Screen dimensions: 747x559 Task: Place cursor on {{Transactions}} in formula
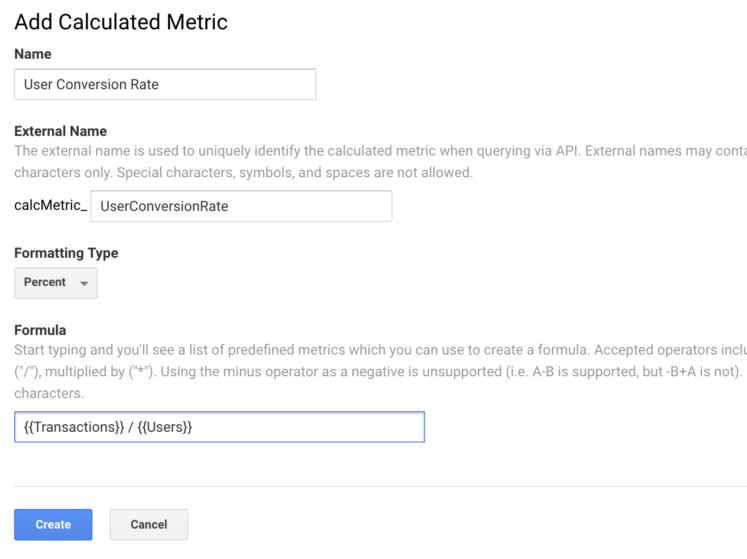pyautogui.click(x=74, y=427)
